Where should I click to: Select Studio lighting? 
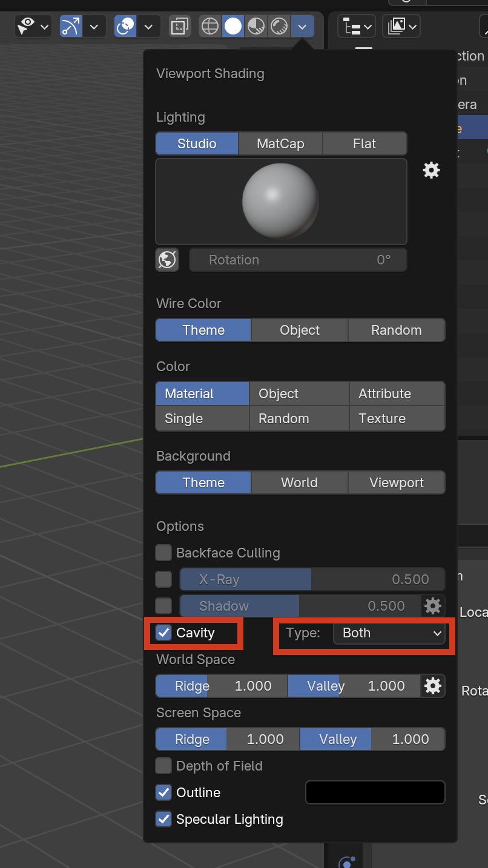click(197, 143)
